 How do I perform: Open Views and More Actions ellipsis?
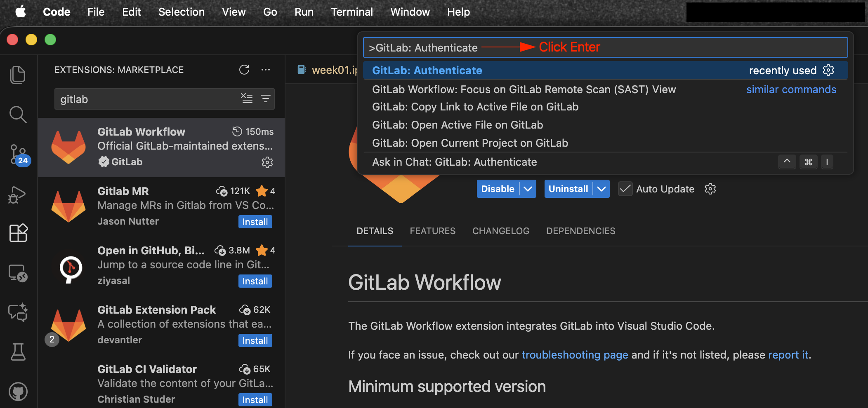tap(266, 70)
